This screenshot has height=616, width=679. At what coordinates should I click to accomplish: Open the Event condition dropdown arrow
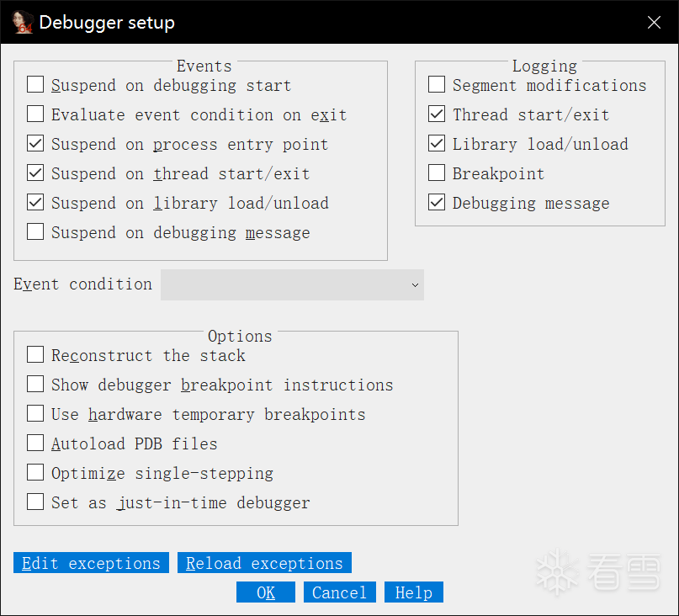click(x=415, y=285)
